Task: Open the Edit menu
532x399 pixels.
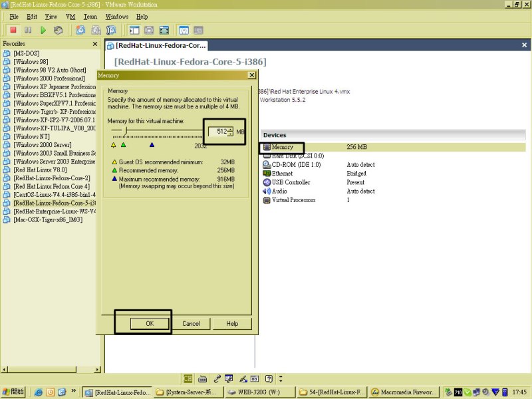Action: pos(31,17)
